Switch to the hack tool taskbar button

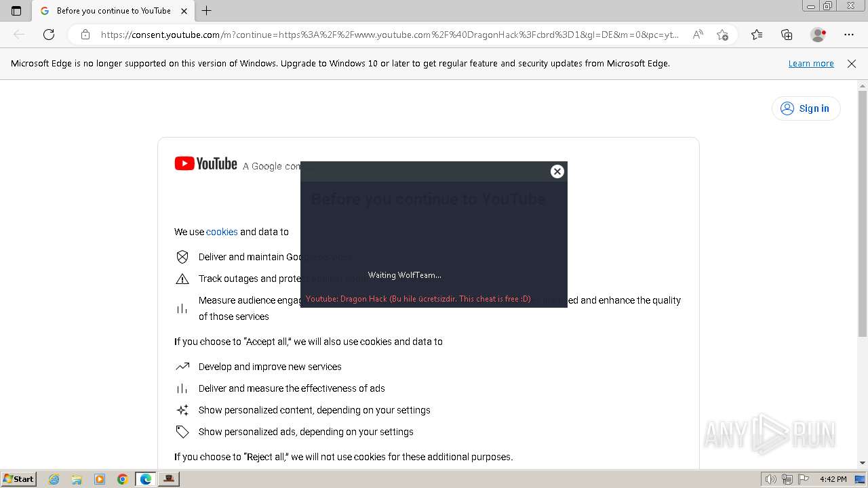tap(168, 479)
